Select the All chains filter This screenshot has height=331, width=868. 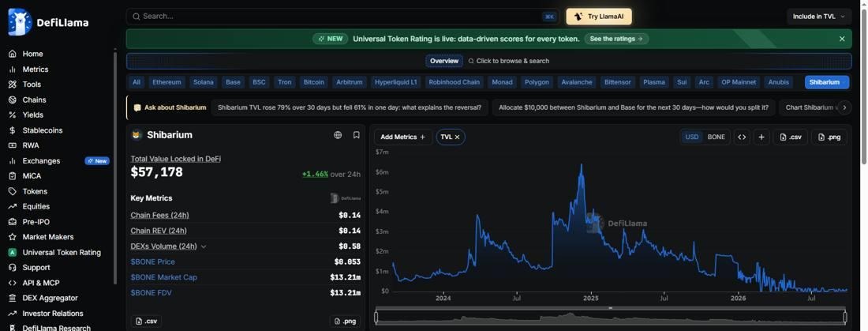137,82
